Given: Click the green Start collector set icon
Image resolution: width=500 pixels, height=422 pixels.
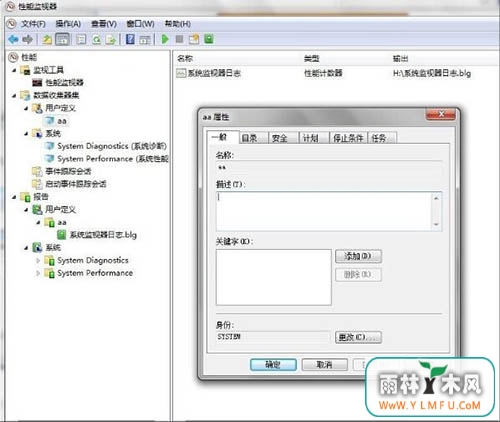Looking at the screenshot, I should point(165,39).
